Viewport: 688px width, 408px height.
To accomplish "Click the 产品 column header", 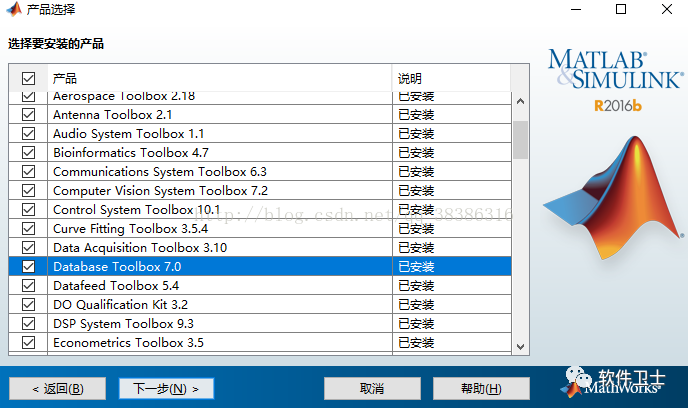I will click(x=219, y=79).
